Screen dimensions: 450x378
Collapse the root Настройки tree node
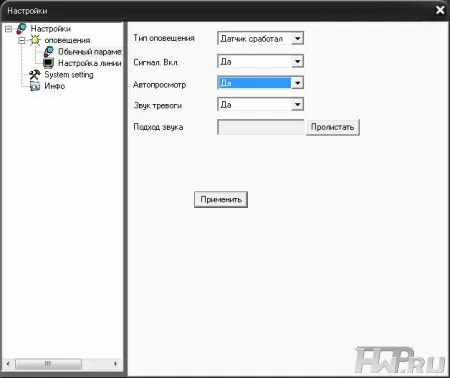8,29
